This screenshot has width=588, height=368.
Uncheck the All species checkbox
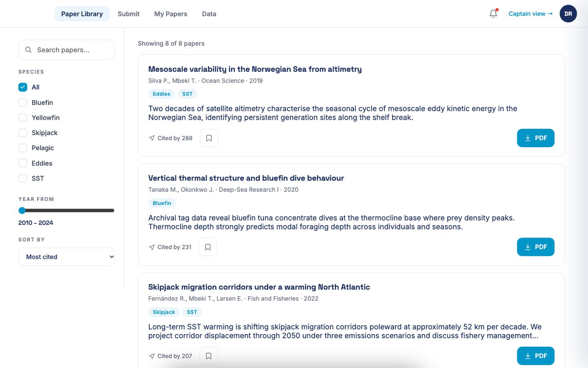[x=23, y=87]
